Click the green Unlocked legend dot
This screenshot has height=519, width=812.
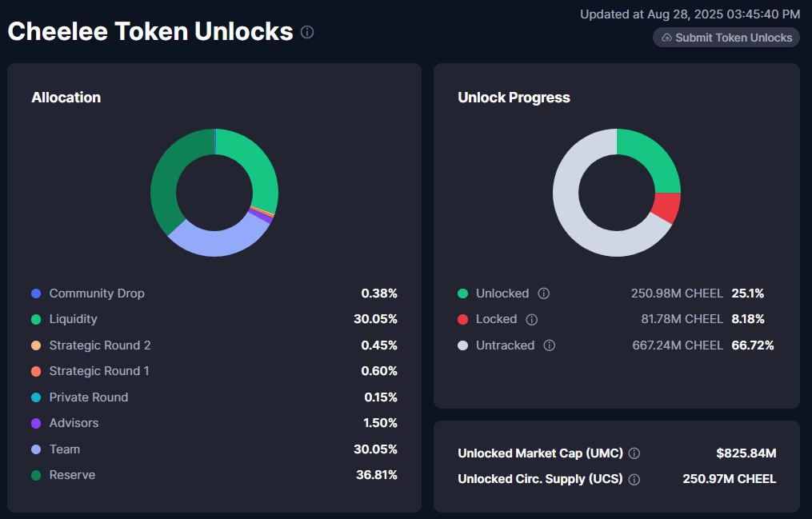[x=462, y=293]
